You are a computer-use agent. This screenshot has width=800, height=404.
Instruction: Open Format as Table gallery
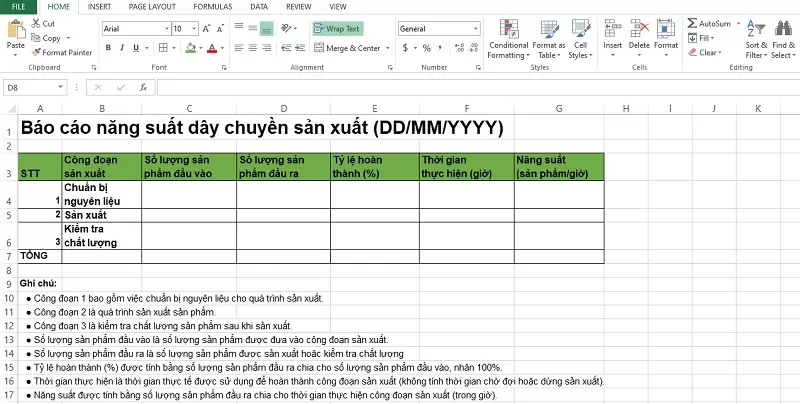tap(548, 39)
